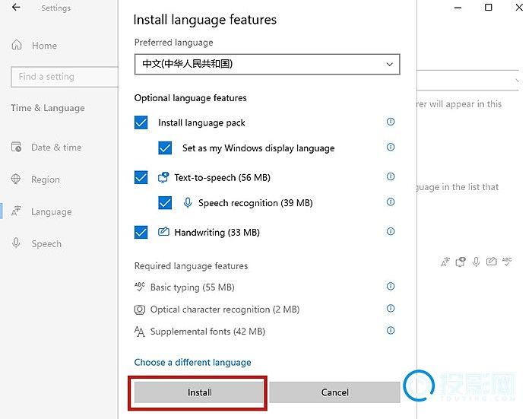
Task: Click info icon beside Handwriting (33 MB)
Action: click(x=391, y=231)
